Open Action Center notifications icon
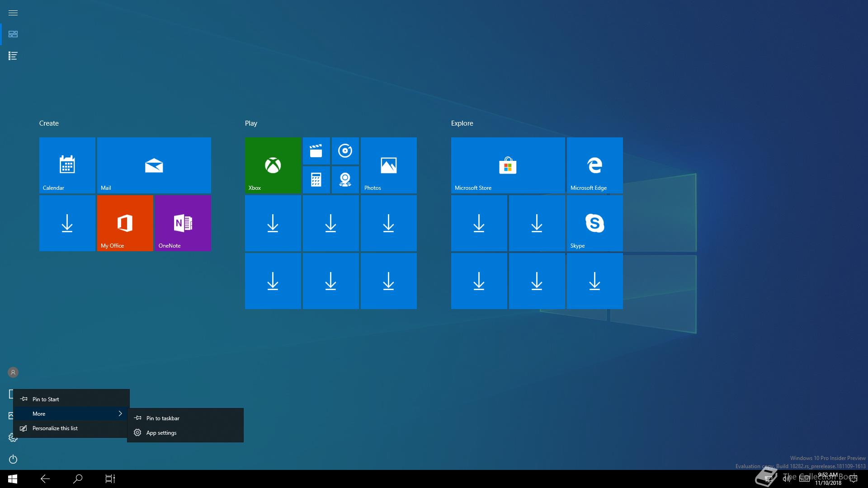The height and width of the screenshot is (488, 868). (x=854, y=479)
